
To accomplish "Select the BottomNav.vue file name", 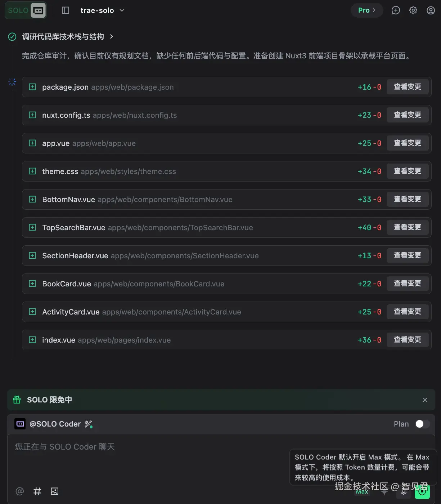I will (x=69, y=200).
